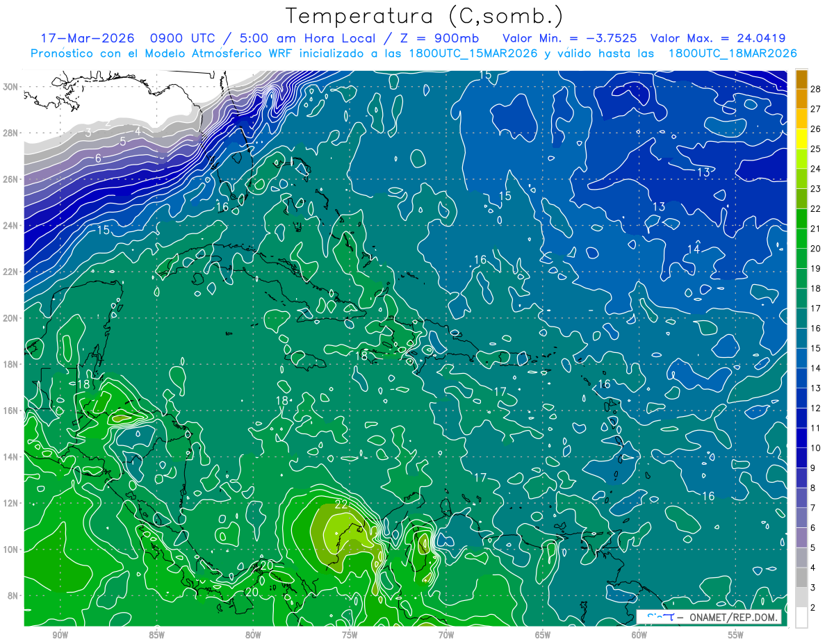The height and width of the screenshot is (644, 834).
Task: Click the white swatch at legend bottom
Action: click(x=802, y=618)
